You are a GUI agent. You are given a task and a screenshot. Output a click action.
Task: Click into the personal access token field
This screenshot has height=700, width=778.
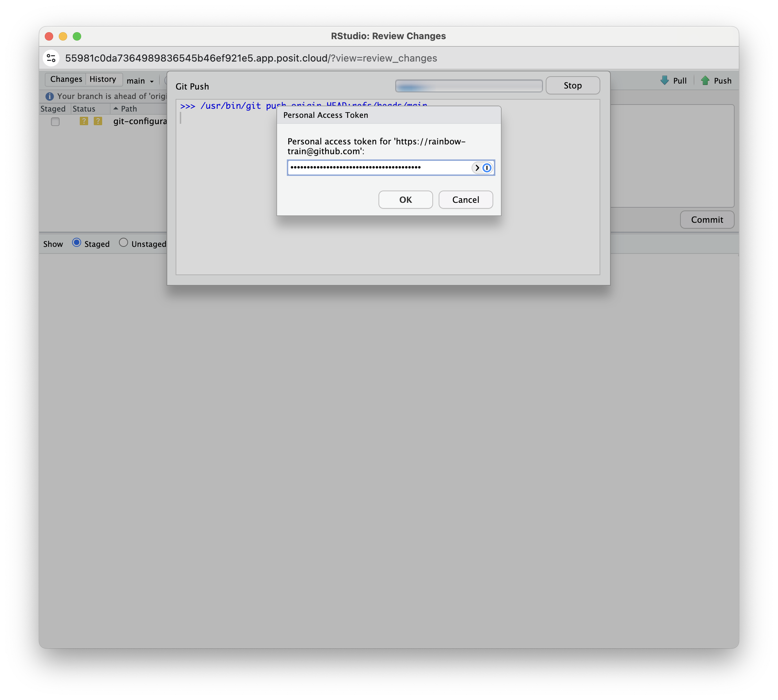click(x=379, y=168)
